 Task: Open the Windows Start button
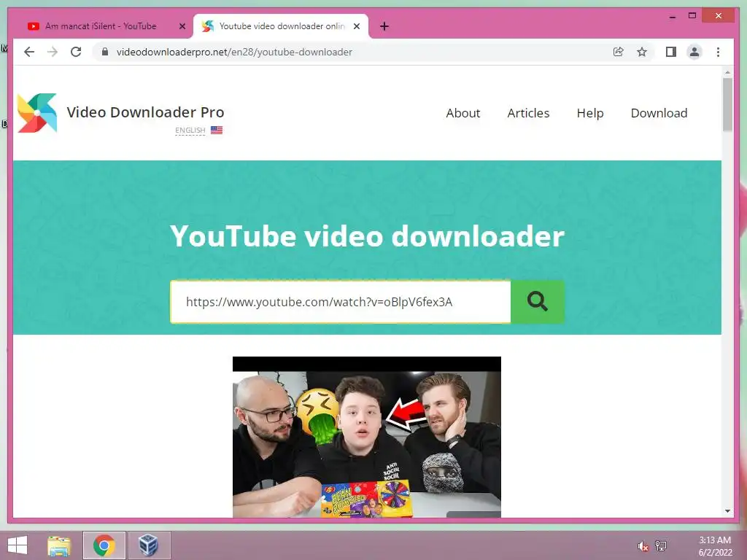pyautogui.click(x=18, y=545)
